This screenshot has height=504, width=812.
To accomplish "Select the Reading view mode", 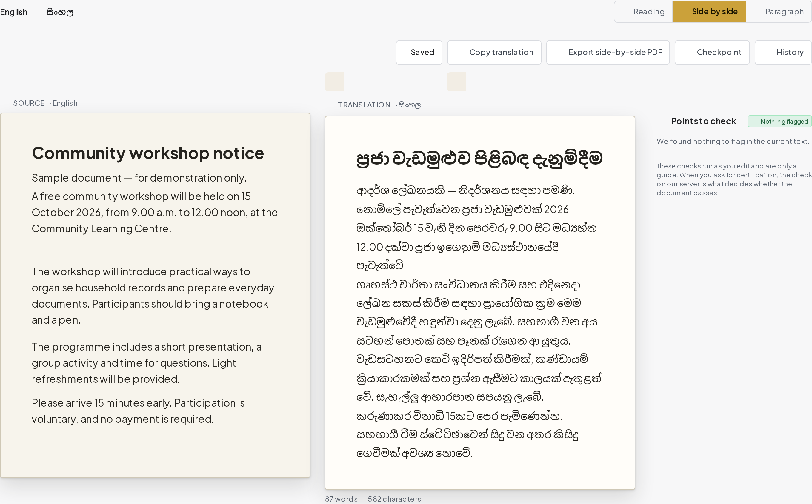I will click(643, 12).
